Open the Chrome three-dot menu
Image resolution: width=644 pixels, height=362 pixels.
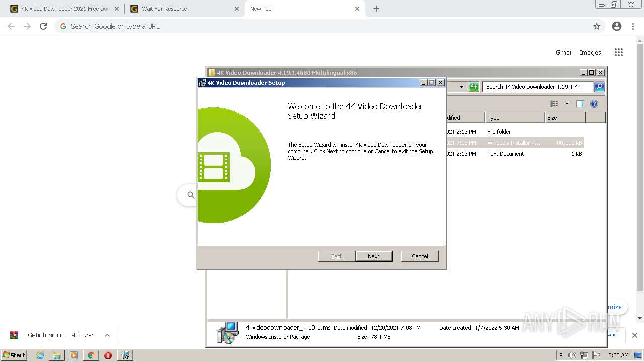tap(633, 26)
